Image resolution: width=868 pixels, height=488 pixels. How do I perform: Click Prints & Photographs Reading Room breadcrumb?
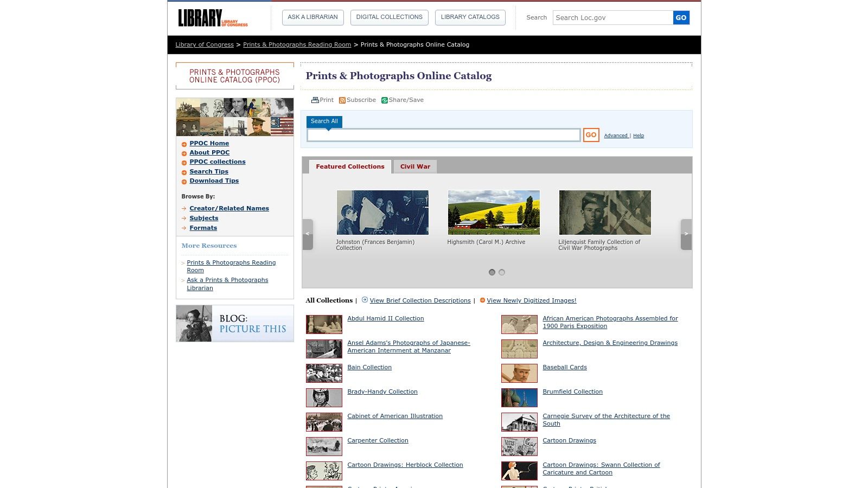(297, 44)
